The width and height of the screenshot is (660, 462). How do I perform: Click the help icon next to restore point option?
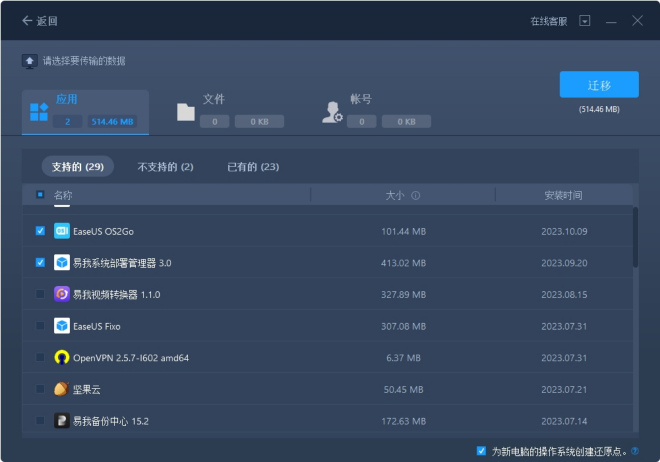coord(635,451)
